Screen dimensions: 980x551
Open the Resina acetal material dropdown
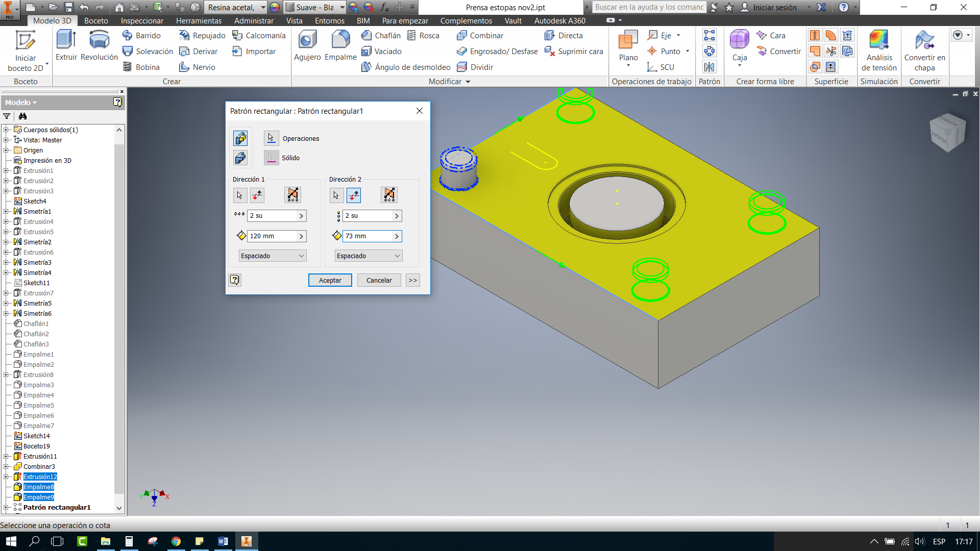pos(263,7)
